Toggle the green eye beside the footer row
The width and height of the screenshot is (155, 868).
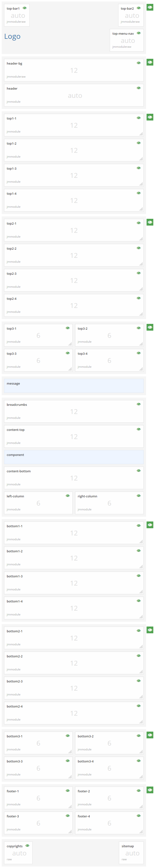150,790
